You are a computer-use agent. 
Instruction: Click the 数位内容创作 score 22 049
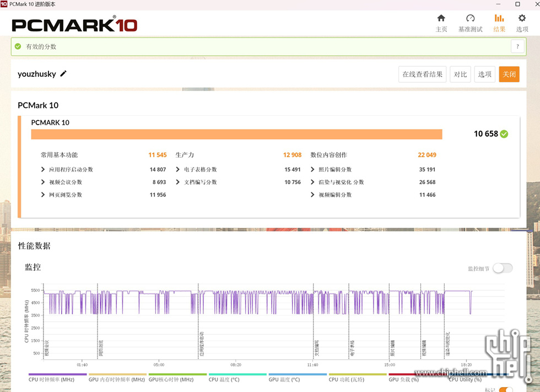pyautogui.click(x=427, y=155)
